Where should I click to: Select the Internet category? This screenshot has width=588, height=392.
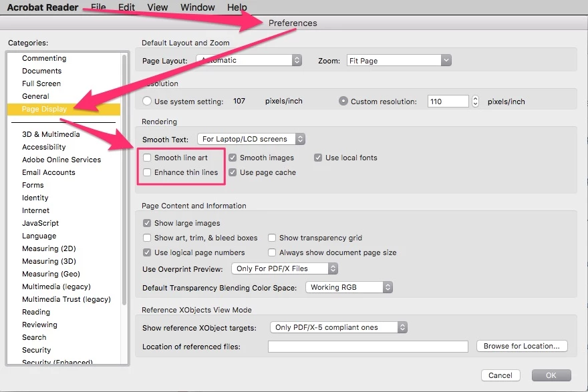(x=35, y=210)
